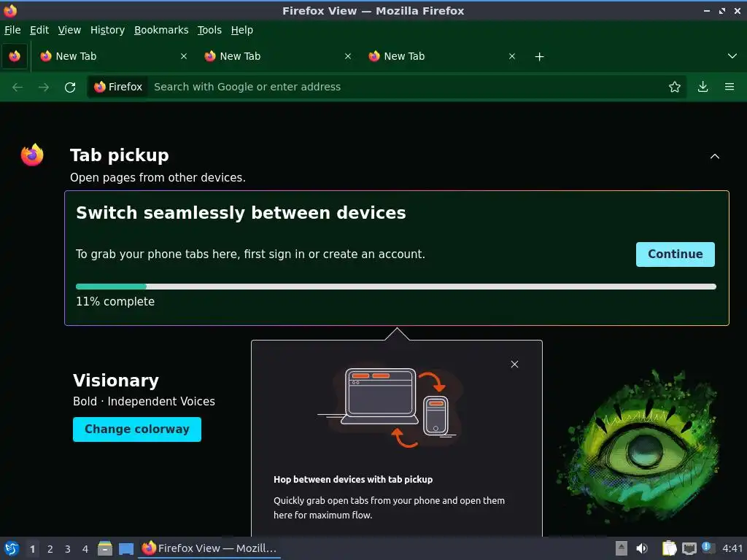747x560 pixels.
Task: Open the Firefox View pinned tab
Action: pyautogui.click(x=15, y=56)
